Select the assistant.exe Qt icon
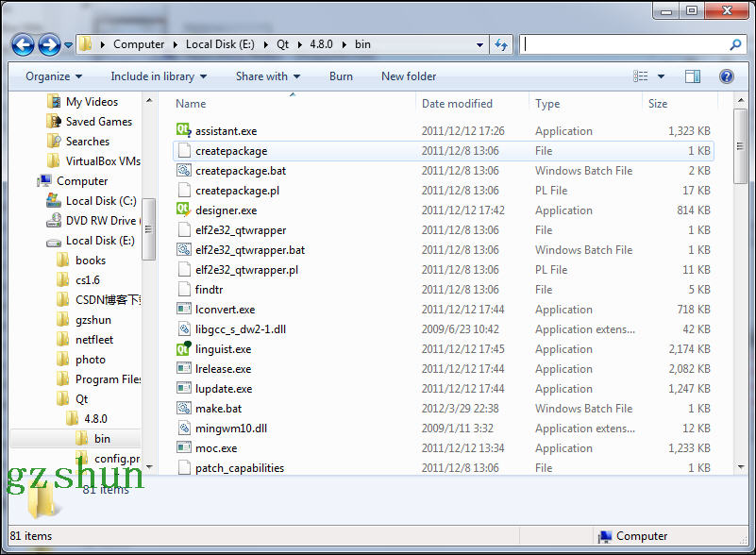Image resolution: width=756 pixels, height=555 pixels. tap(183, 131)
